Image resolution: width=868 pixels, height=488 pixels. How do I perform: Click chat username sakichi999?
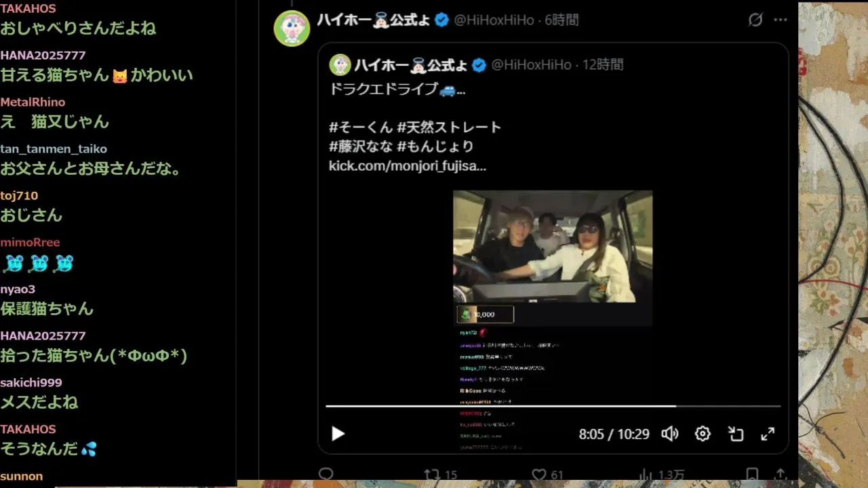click(31, 382)
